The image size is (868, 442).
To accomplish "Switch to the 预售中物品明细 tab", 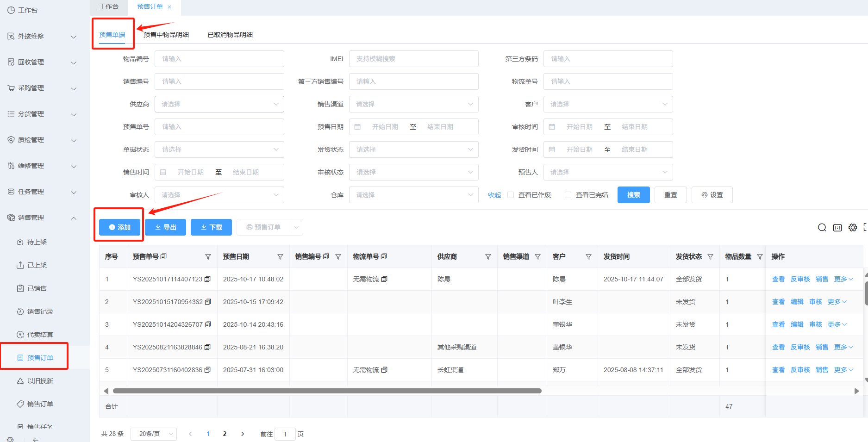I will point(166,35).
